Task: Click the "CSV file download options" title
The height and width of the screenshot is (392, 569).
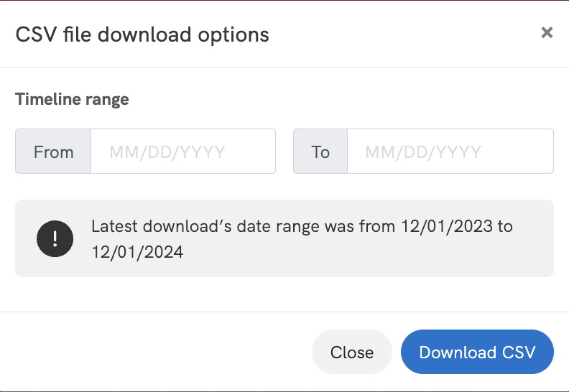Action: click(x=142, y=34)
